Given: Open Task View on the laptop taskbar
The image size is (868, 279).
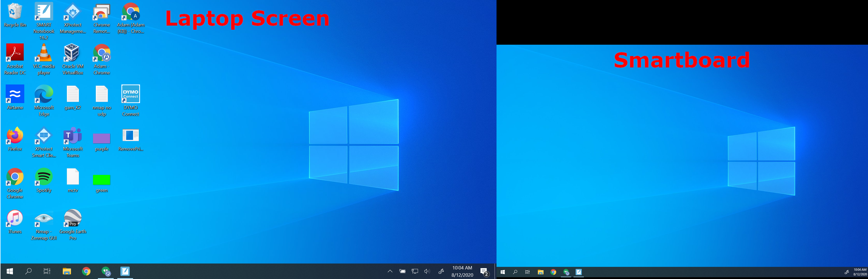Looking at the screenshot, I should (x=47, y=271).
